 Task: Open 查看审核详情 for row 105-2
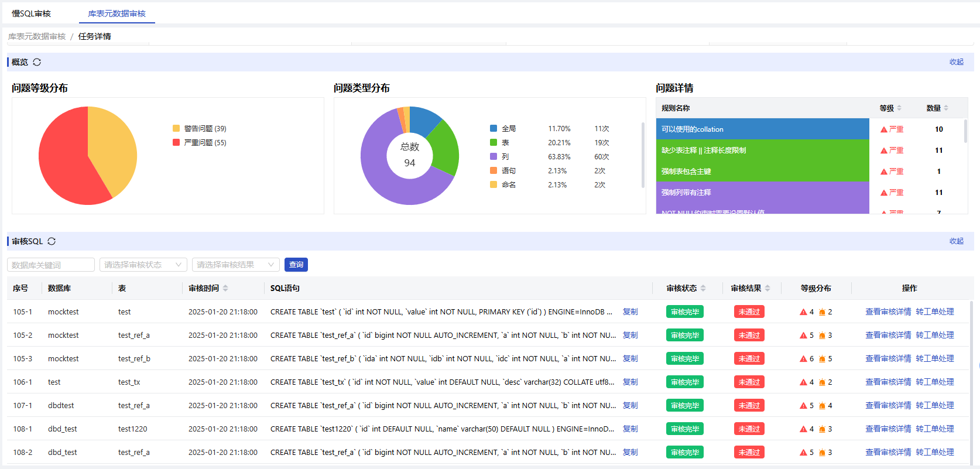click(888, 336)
